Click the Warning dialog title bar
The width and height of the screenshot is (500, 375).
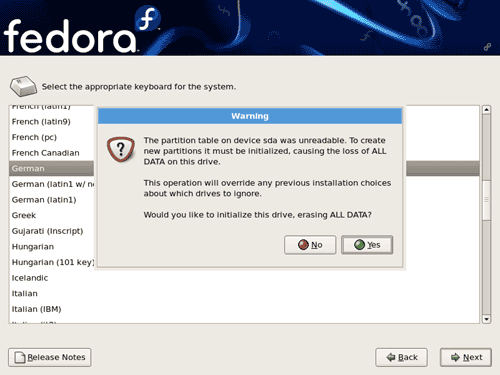click(250, 116)
